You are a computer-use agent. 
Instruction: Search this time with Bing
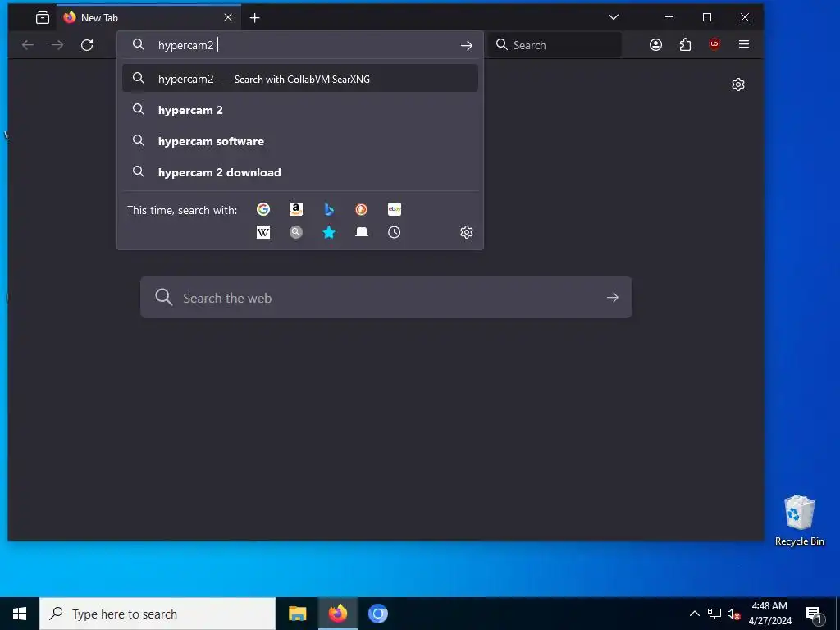point(329,209)
